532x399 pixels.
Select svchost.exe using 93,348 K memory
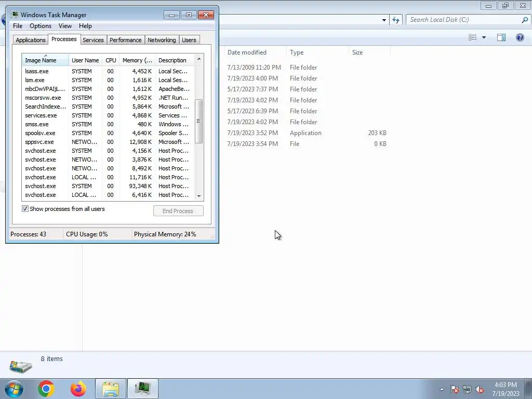(108, 186)
